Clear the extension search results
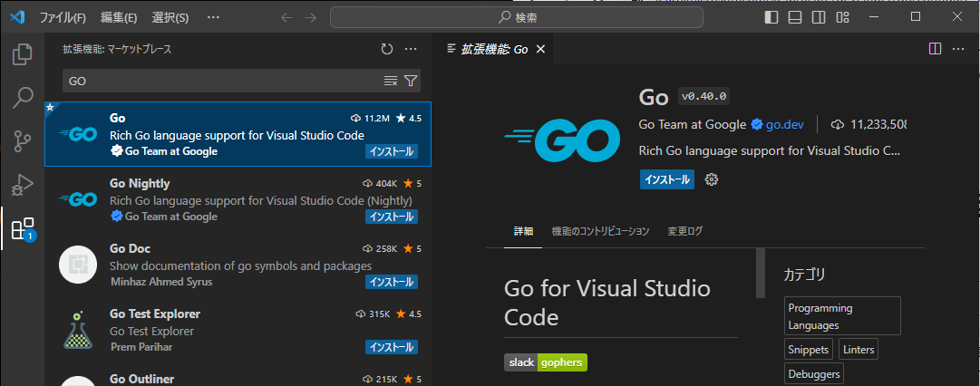Viewport: 980px width, 386px height. [391, 81]
